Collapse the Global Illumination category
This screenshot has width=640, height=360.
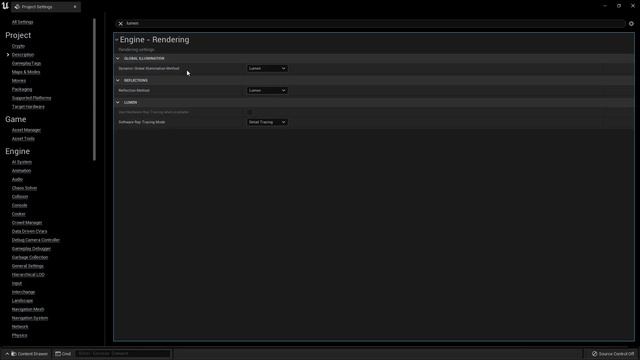coord(118,58)
